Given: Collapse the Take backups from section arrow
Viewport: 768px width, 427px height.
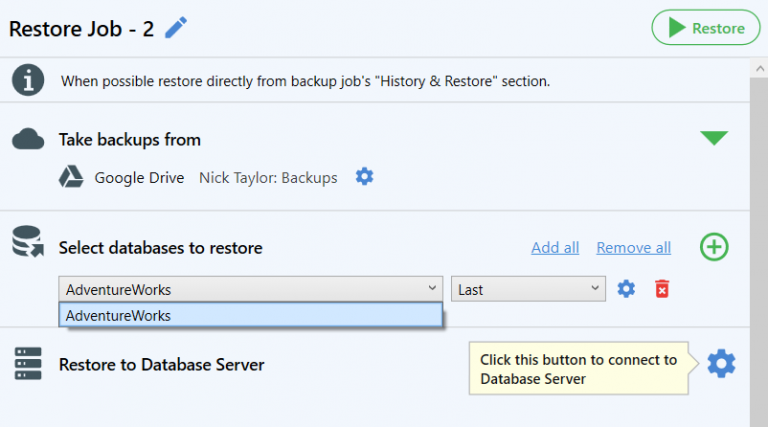Looking at the screenshot, I should tap(714, 138).
